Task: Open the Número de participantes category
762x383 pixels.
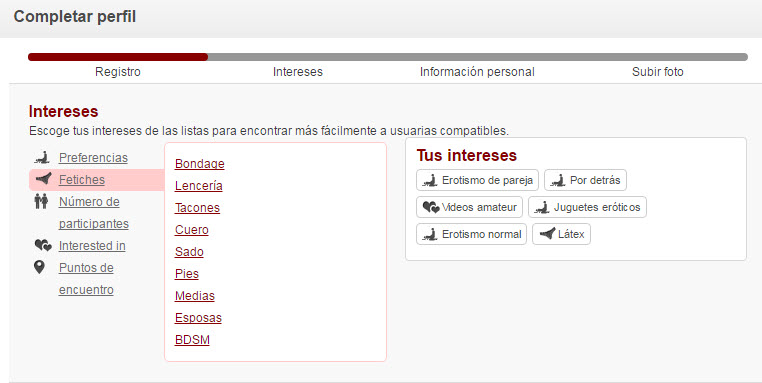Action: (94, 212)
